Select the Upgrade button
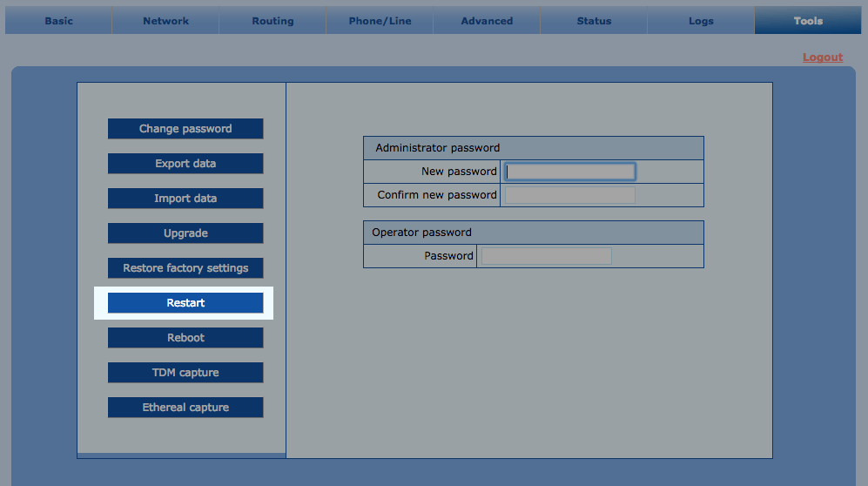Screen dimensions: 868x486 point(185,233)
